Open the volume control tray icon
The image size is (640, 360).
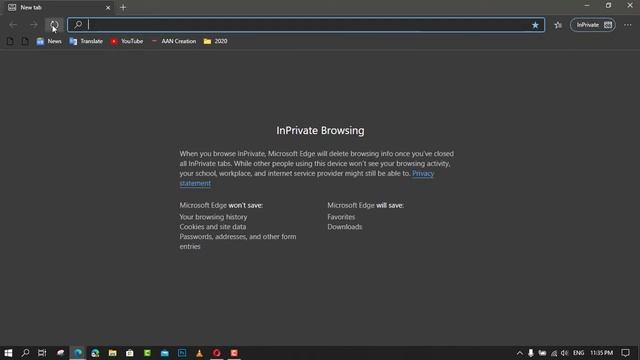564,353
